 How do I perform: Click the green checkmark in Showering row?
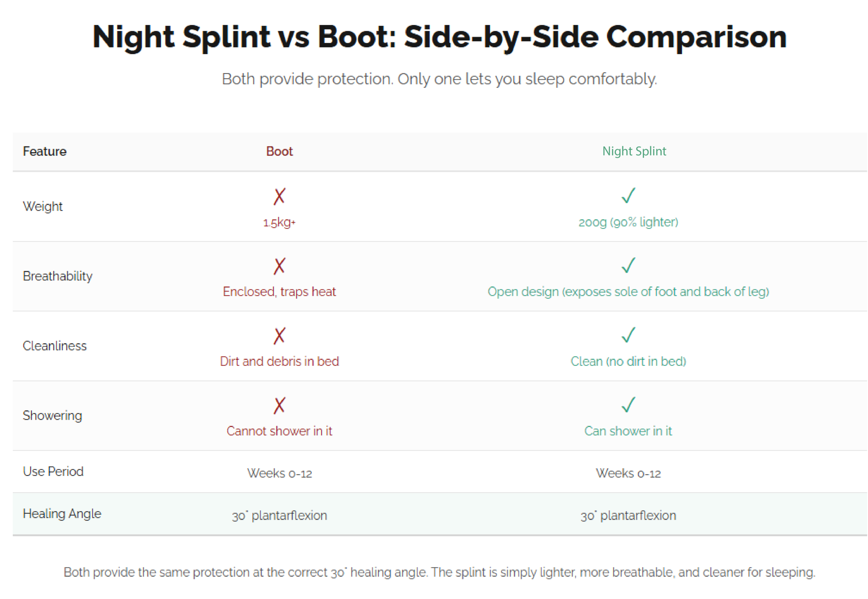tap(628, 405)
